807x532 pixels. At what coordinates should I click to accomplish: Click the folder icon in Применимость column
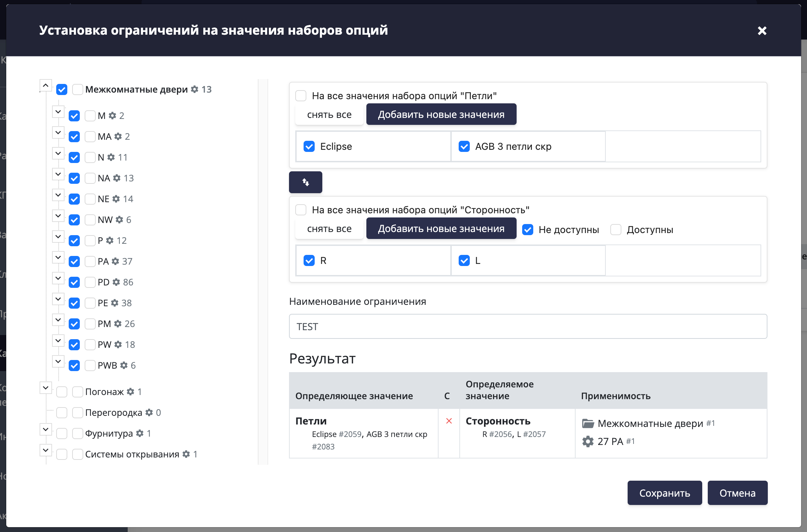(588, 423)
